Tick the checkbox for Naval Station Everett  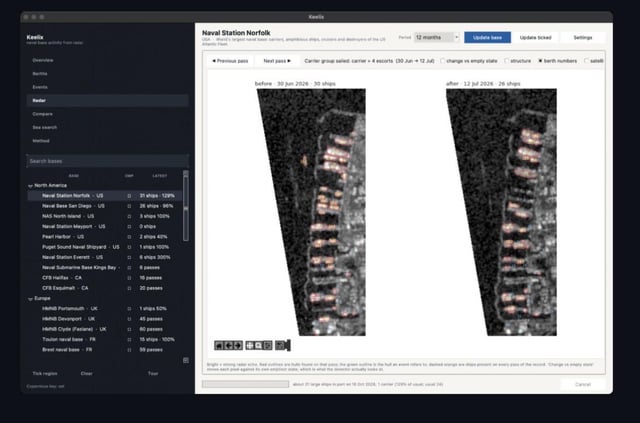(129, 257)
